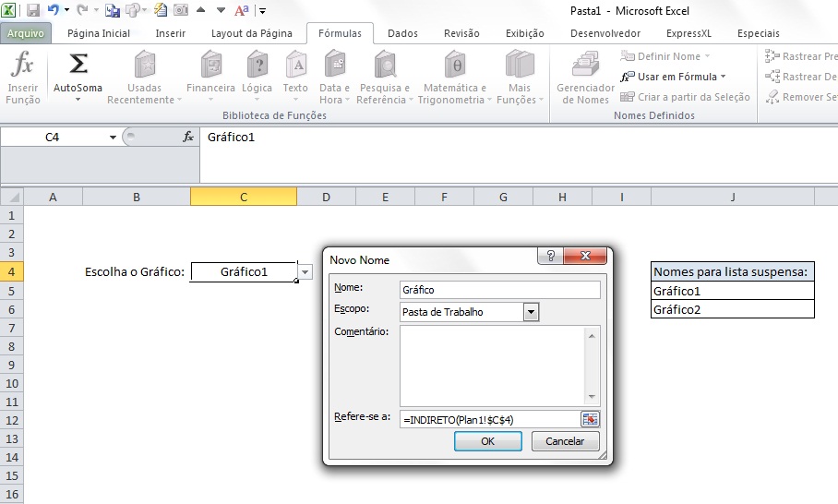This screenshot has height=504, width=838.
Task: Click the camera icon in quick access toolbar
Action: 181,9
